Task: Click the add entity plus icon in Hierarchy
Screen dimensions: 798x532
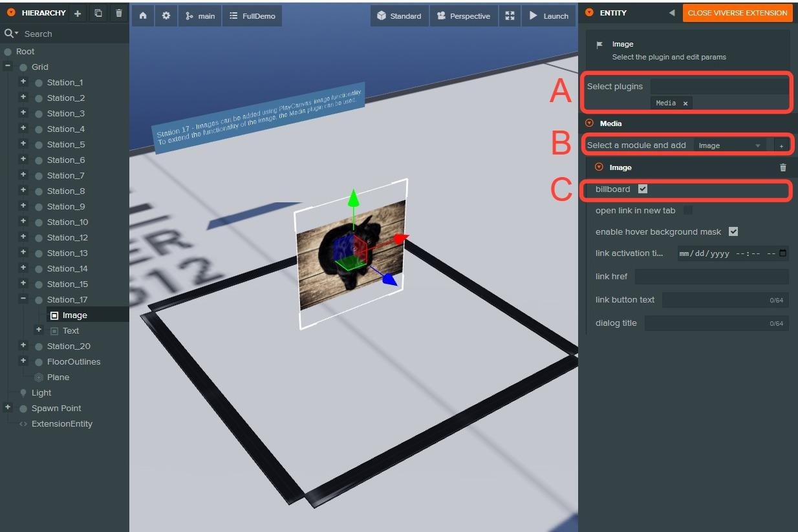Action: click(78, 13)
